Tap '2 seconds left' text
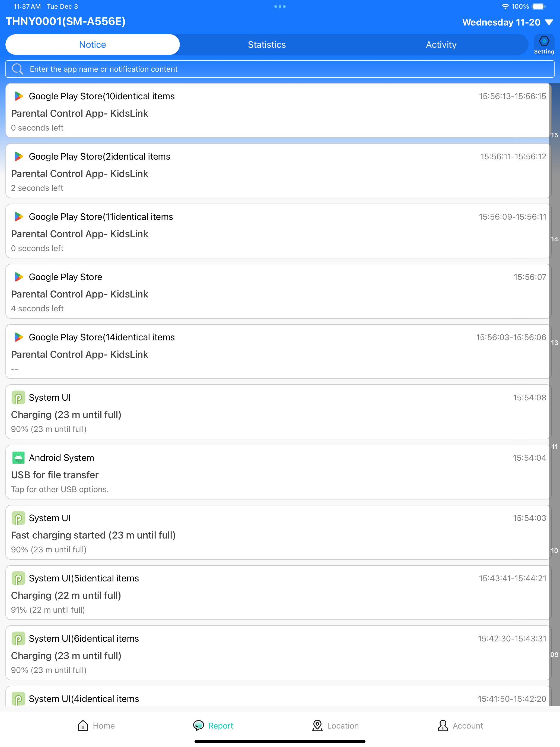Viewport: 560px width, 747px height. (37, 188)
